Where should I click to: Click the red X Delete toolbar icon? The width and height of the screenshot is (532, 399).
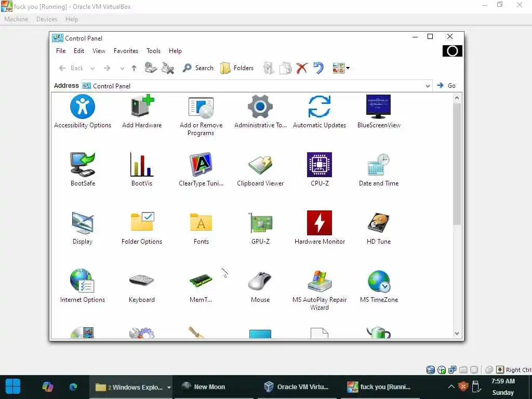point(302,68)
